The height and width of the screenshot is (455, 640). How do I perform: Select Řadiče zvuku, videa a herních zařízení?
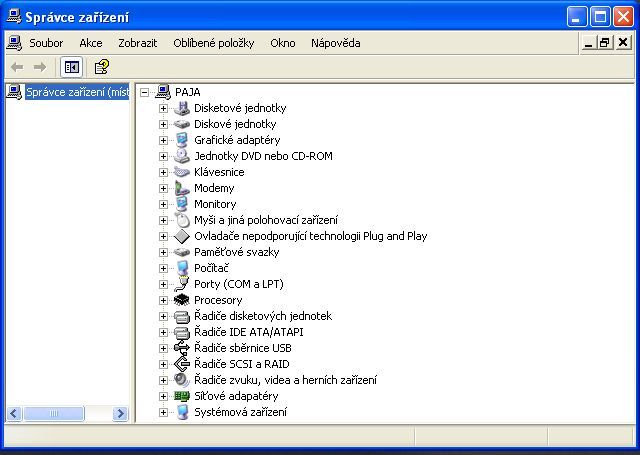[x=285, y=380]
